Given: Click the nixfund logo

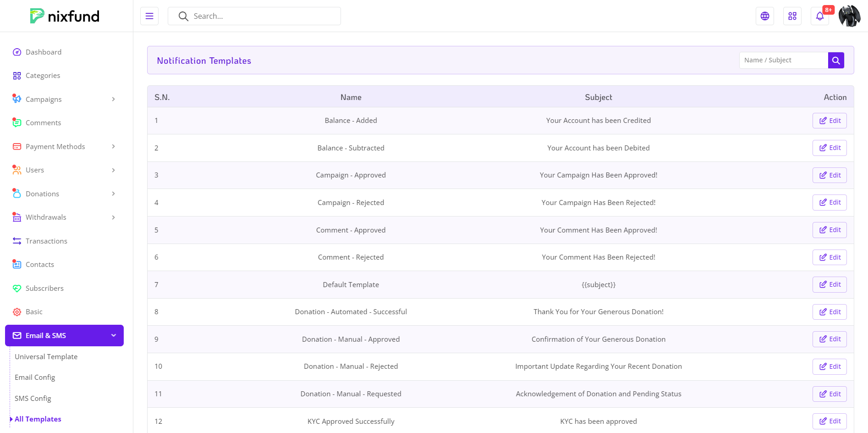Looking at the screenshot, I should pos(65,16).
